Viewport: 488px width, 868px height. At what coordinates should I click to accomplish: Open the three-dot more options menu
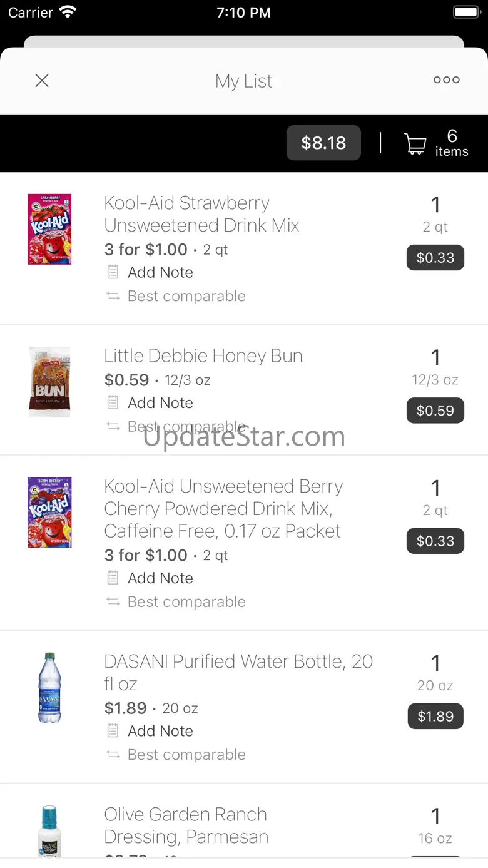(x=447, y=80)
